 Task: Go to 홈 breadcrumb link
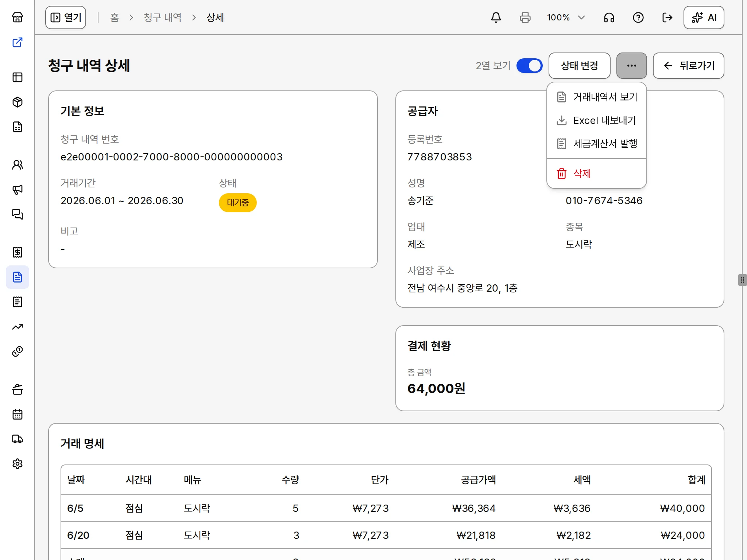click(x=115, y=17)
